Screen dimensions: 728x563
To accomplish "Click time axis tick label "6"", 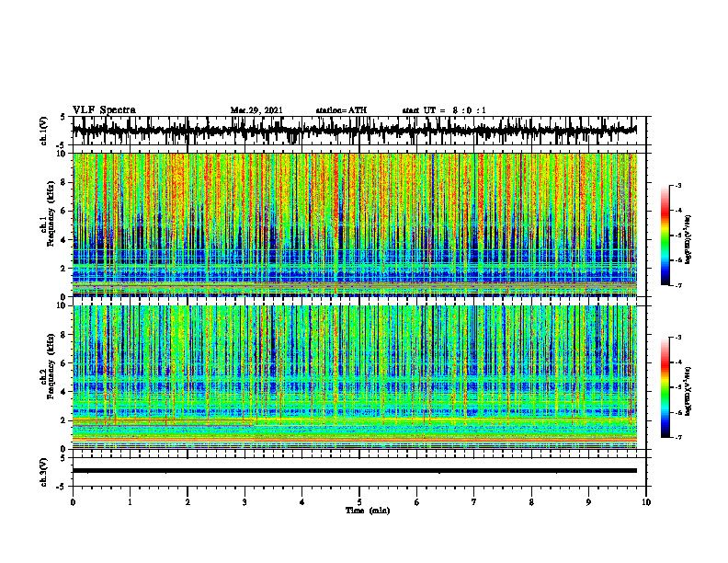I will 417,502.
